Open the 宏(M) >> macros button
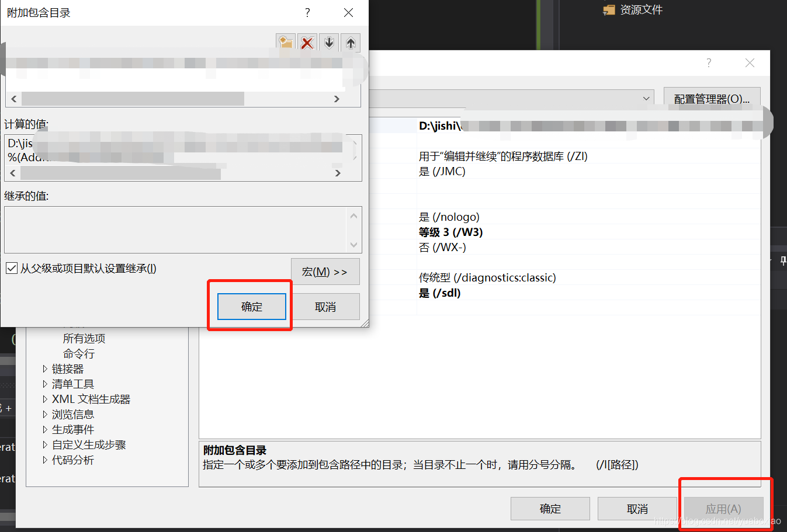 (325, 272)
